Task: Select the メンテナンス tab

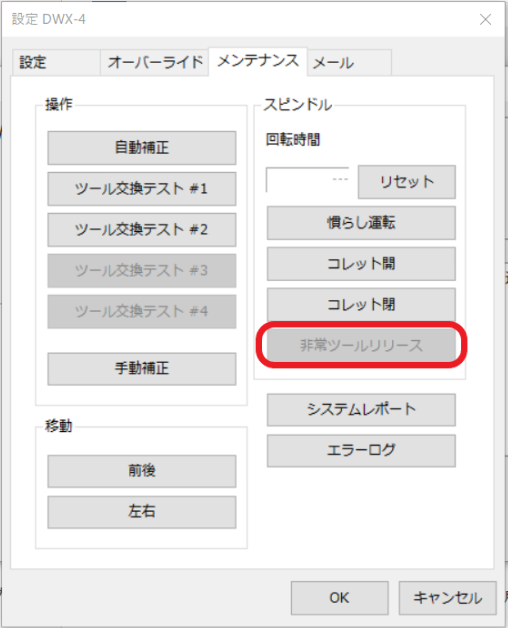Action: point(258,61)
